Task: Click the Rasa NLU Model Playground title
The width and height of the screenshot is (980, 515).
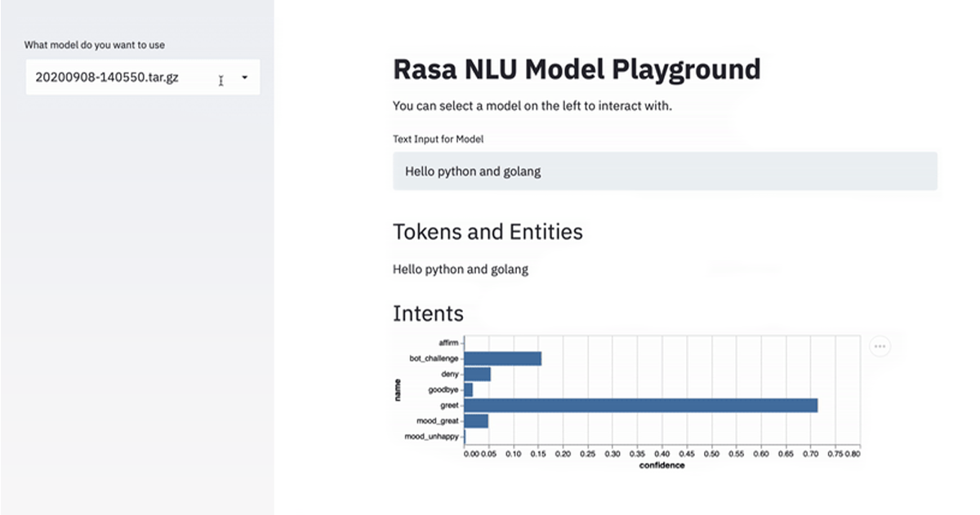Action: coord(576,69)
